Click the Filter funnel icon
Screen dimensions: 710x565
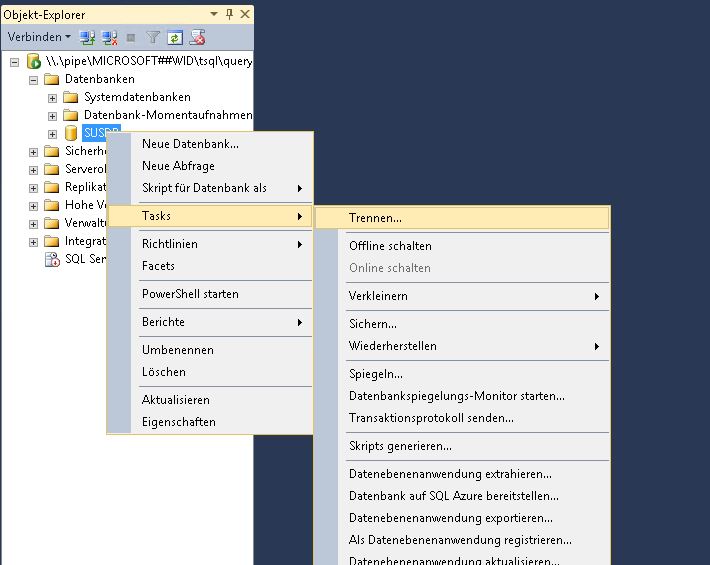pyautogui.click(x=153, y=37)
